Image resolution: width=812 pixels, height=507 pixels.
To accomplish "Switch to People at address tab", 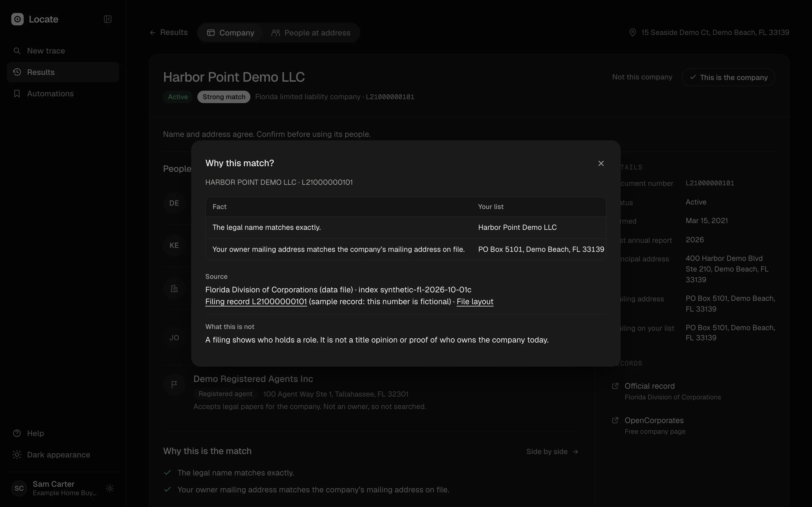I will [x=311, y=32].
